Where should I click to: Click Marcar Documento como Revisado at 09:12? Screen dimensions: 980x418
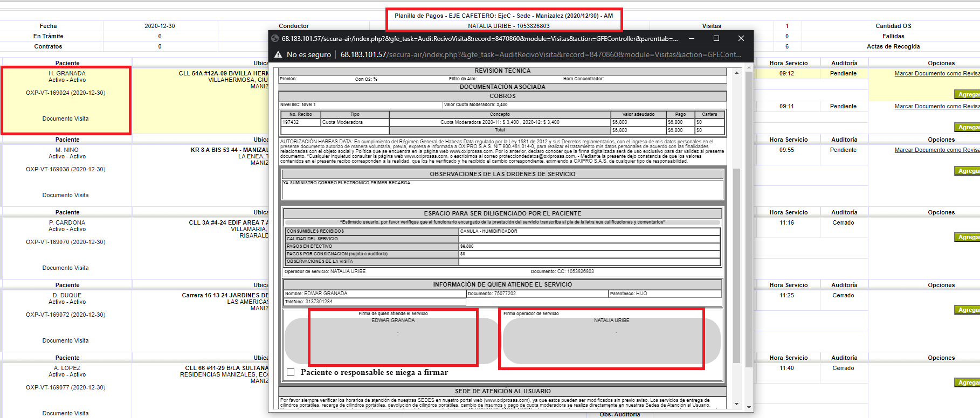click(937, 73)
